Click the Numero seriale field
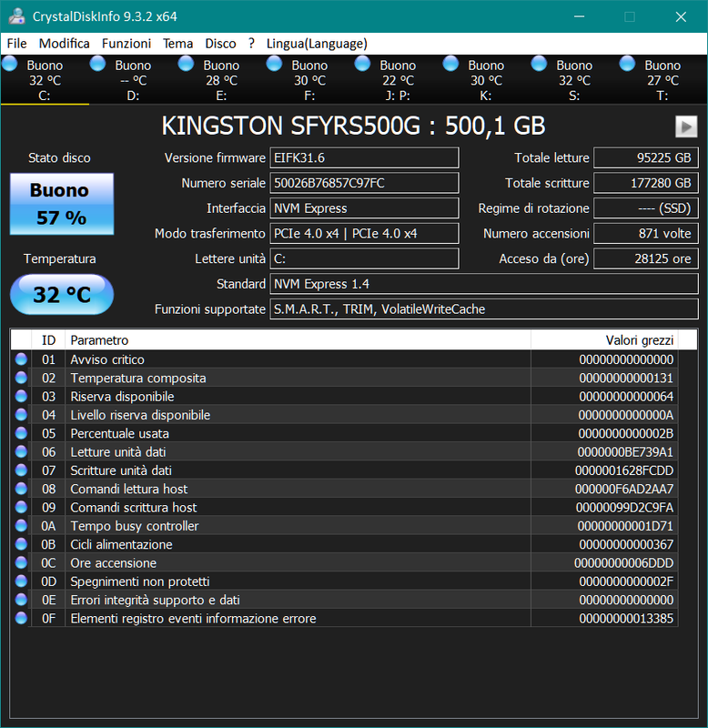 pos(364,183)
